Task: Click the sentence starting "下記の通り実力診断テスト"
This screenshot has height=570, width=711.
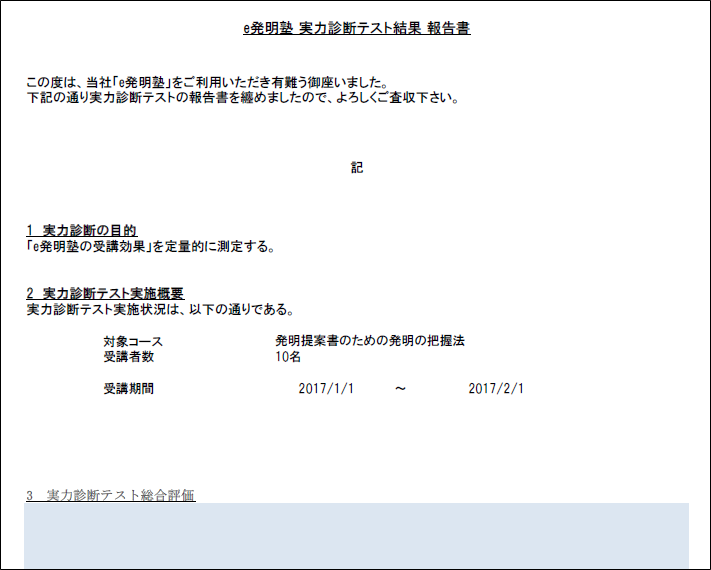Action: point(242,99)
